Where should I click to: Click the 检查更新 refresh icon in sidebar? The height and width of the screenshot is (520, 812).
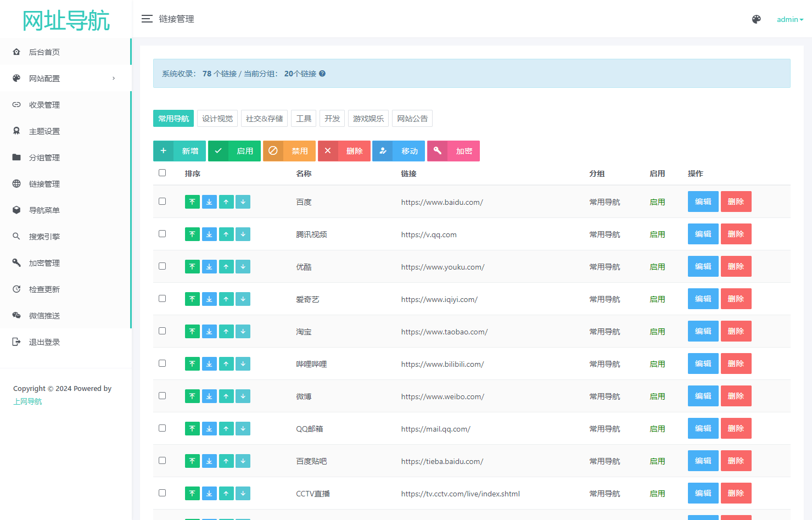tap(16, 289)
